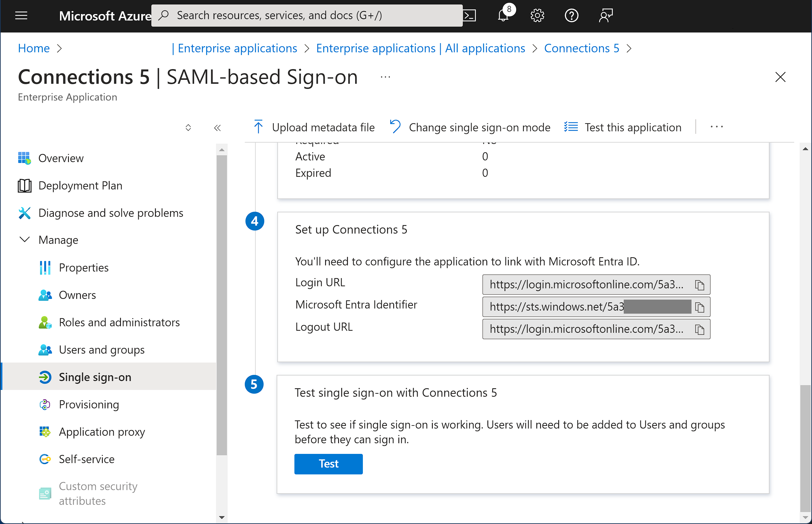This screenshot has width=812, height=524.
Task: Collapse the Manage section
Action: [25, 239]
